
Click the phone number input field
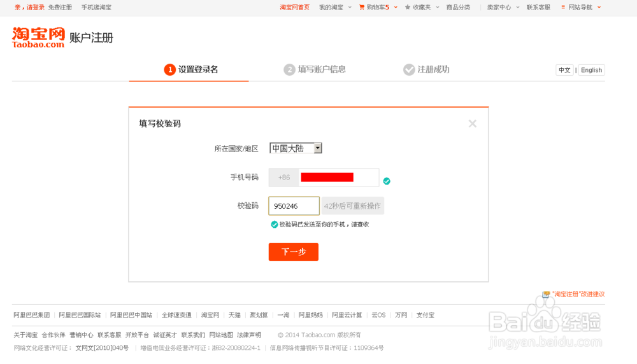pyautogui.click(x=339, y=178)
